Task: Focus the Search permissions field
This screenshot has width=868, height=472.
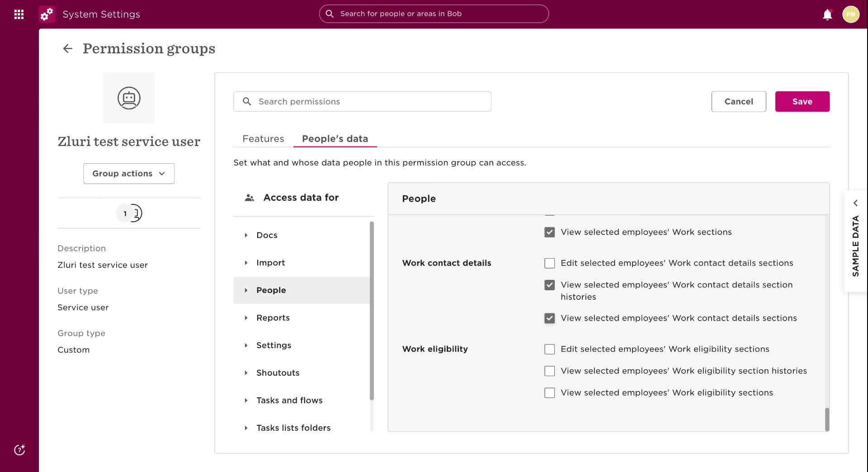Action: click(x=362, y=102)
